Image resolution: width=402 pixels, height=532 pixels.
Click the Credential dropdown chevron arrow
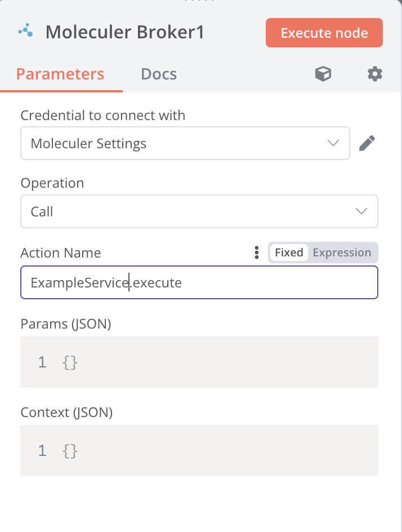(333, 143)
